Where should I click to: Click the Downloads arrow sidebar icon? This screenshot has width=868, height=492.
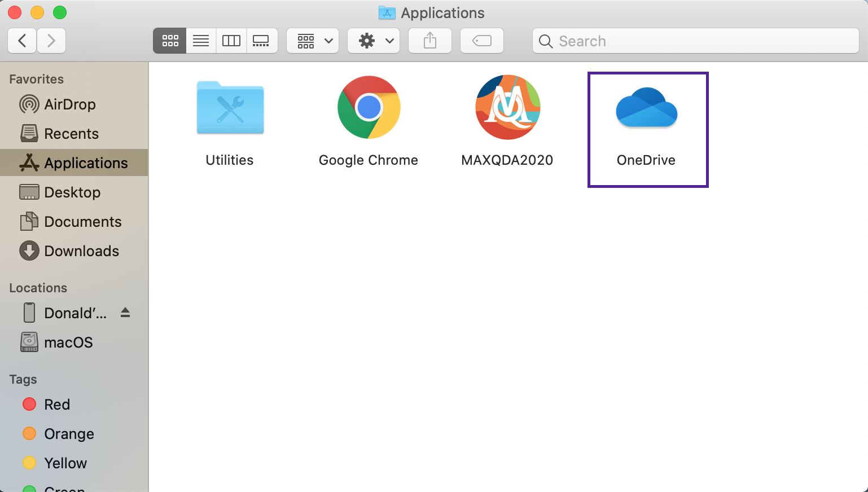click(29, 251)
